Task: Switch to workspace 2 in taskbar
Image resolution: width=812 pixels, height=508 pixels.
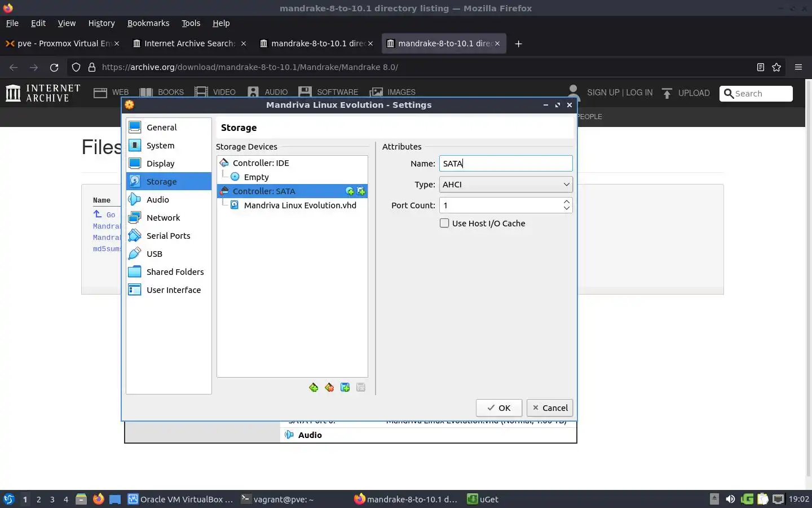Action: (38, 499)
